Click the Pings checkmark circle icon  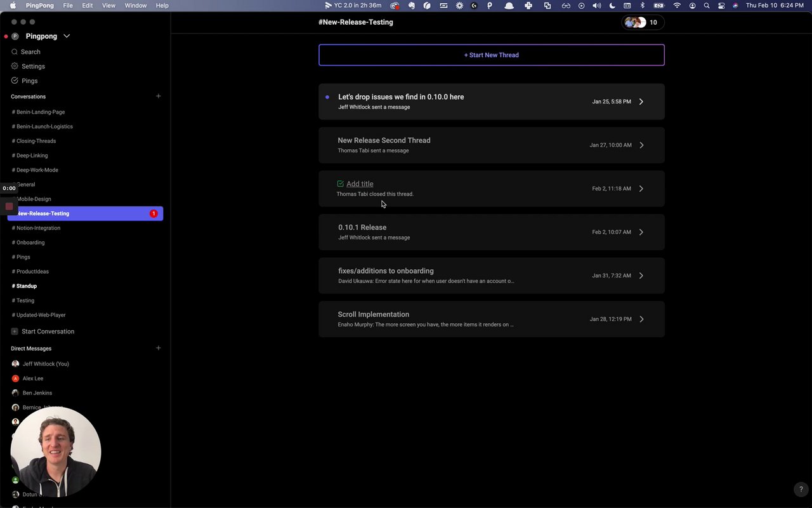click(x=15, y=81)
